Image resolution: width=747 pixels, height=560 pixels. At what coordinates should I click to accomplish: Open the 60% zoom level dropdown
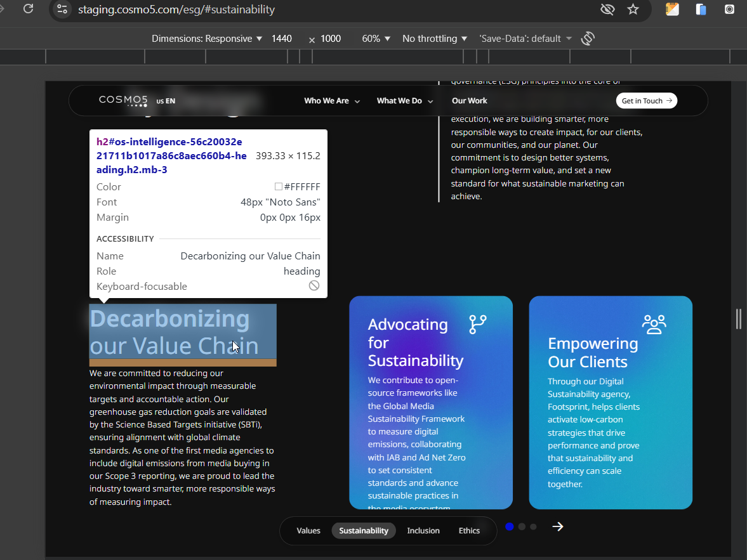tap(376, 39)
